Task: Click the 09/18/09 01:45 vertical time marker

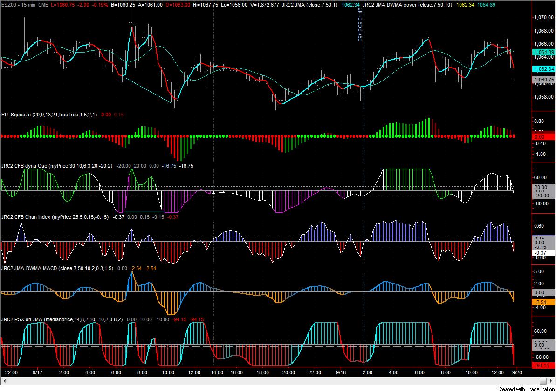Action: (x=360, y=24)
